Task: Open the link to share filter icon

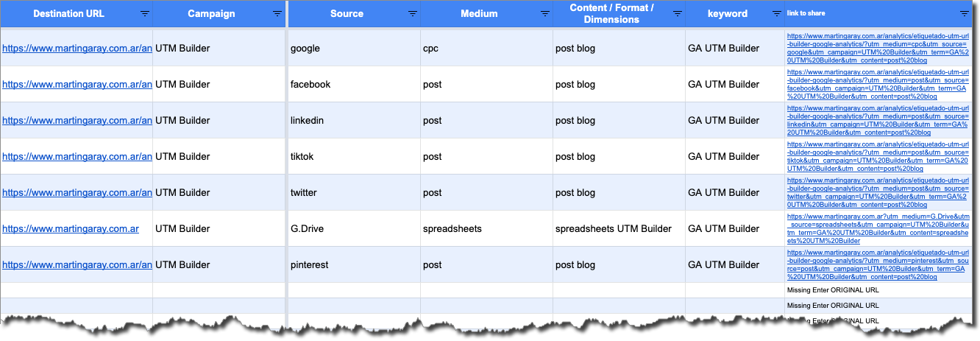Action: coord(965,13)
